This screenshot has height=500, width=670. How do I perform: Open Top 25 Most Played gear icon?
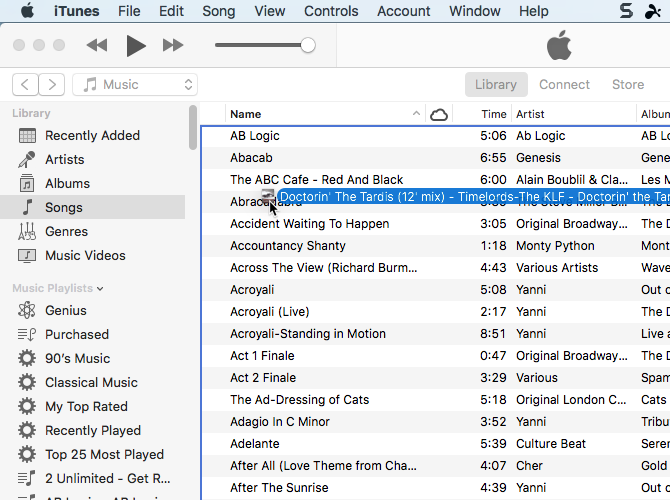27,454
